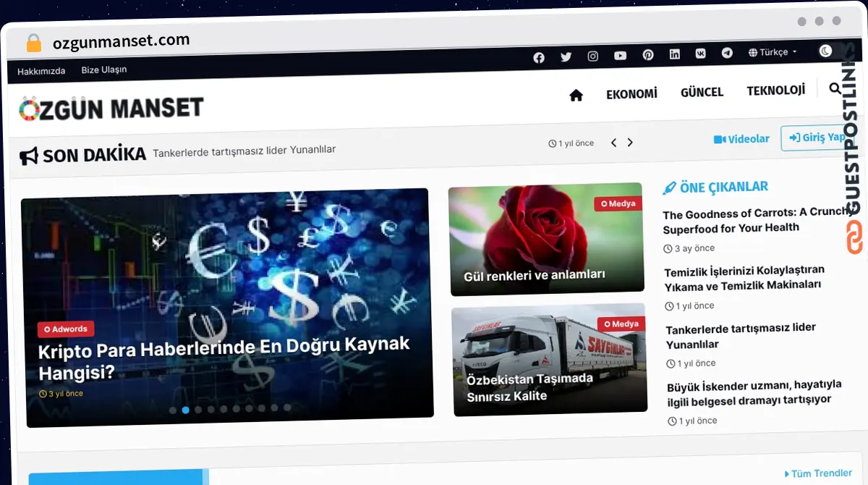Open the Instagram social icon
Screen dimensions: 868x485
coord(593,56)
